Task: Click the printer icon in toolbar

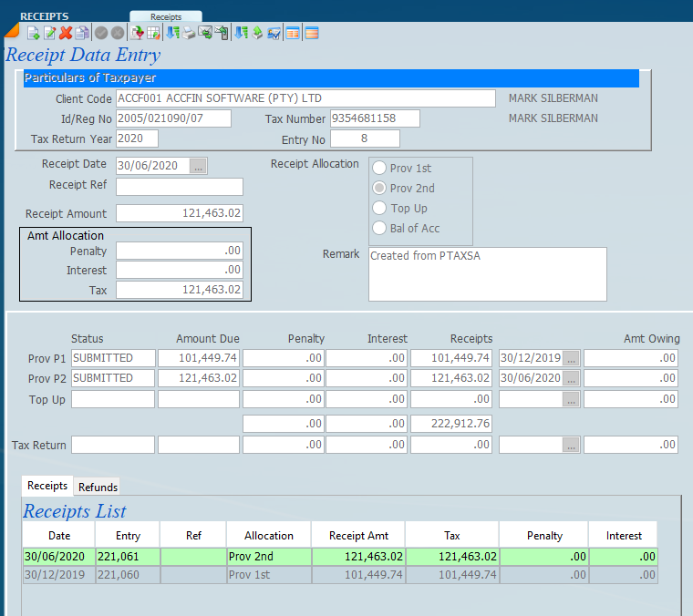Action: (x=189, y=33)
